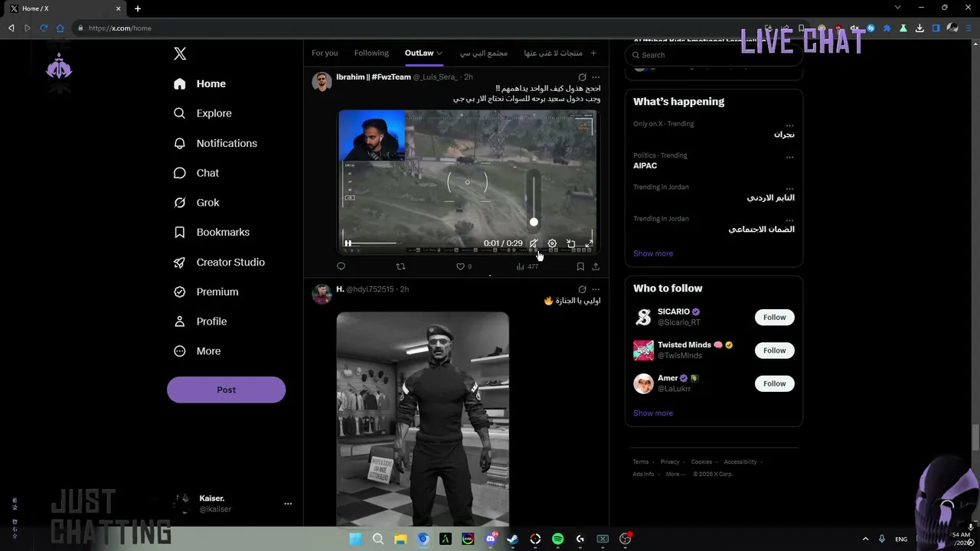
Task: Open the browser tab list dropdown
Action: point(897,8)
